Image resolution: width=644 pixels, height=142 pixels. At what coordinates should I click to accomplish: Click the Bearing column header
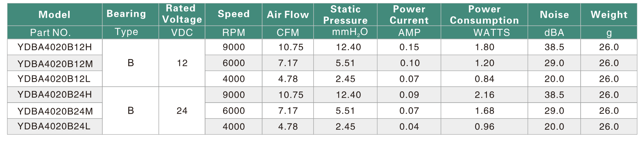[x=126, y=14]
